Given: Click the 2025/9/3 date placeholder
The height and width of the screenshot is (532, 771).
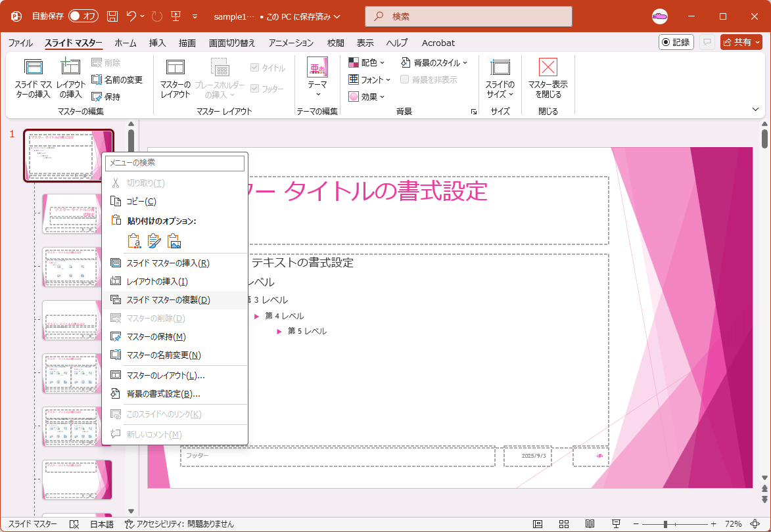Looking at the screenshot, I should [x=528, y=456].
